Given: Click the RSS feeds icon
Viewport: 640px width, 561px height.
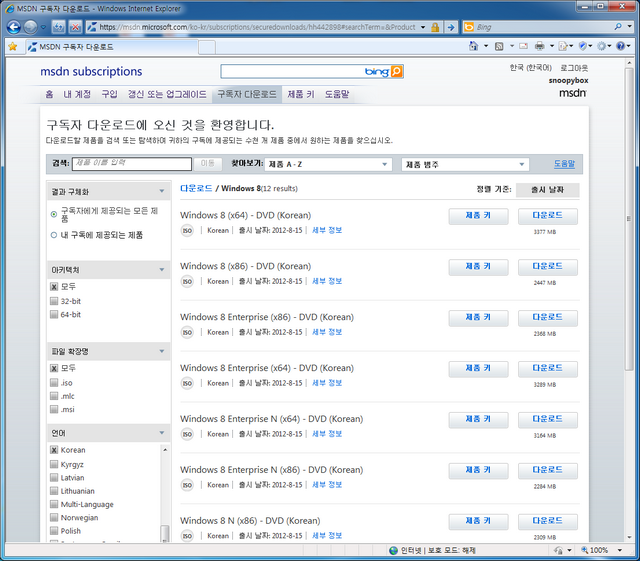Looking at the screenshot, I should pos(499,46).
